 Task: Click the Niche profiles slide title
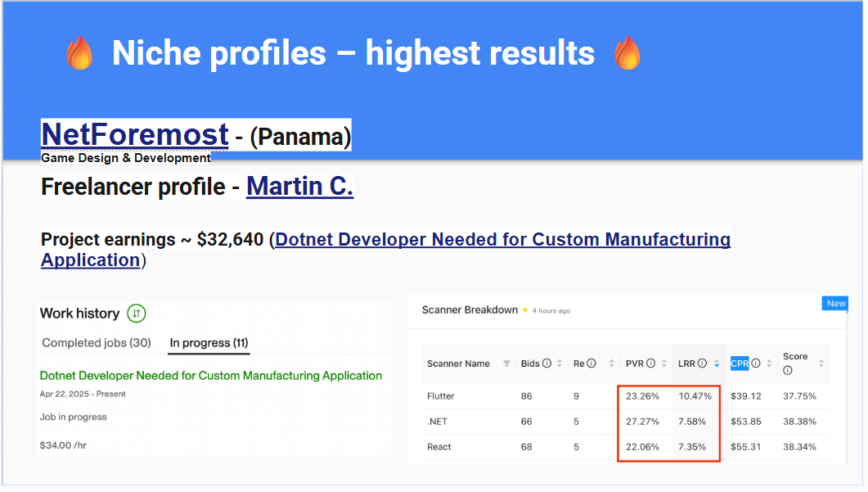pyautogui.click(x=353, y=53)
